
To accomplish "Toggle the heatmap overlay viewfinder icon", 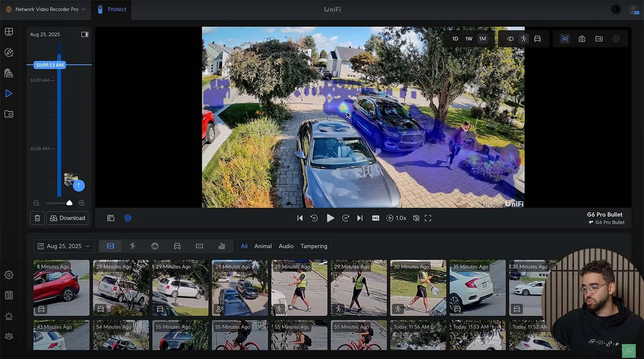I will click(x=565, y=39).
